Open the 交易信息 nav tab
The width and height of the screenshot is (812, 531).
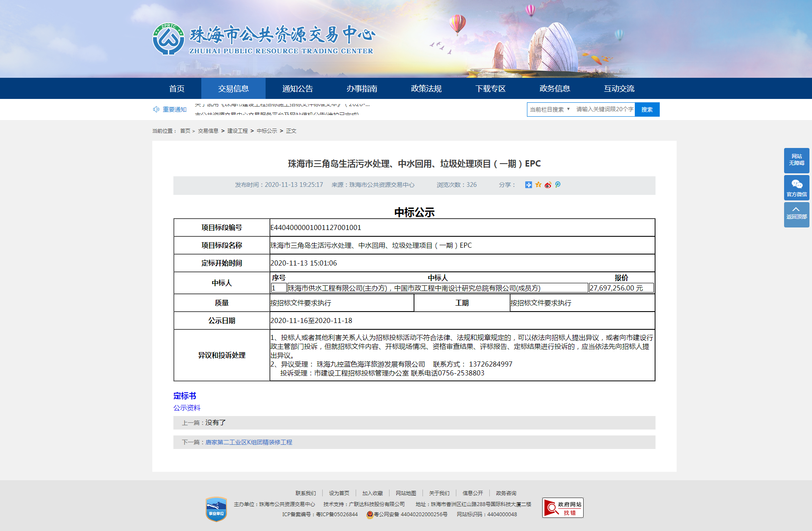pos(233,89)
